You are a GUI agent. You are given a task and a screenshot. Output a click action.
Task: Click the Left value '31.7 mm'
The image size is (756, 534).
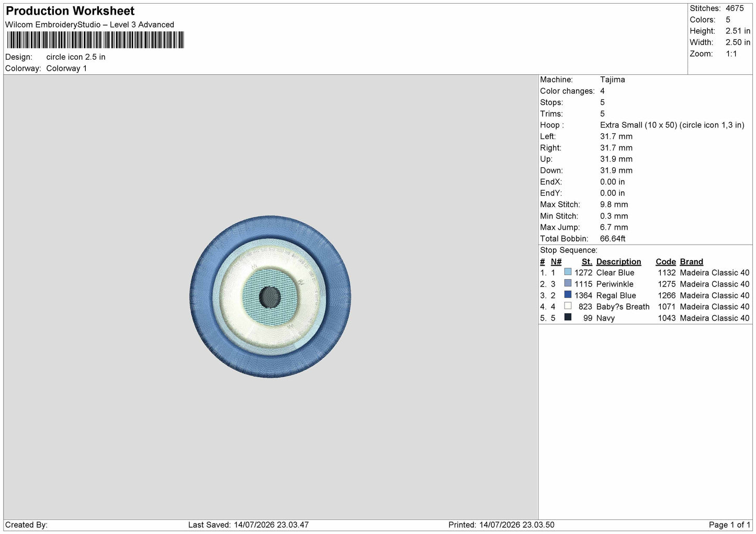coord(616,137)
